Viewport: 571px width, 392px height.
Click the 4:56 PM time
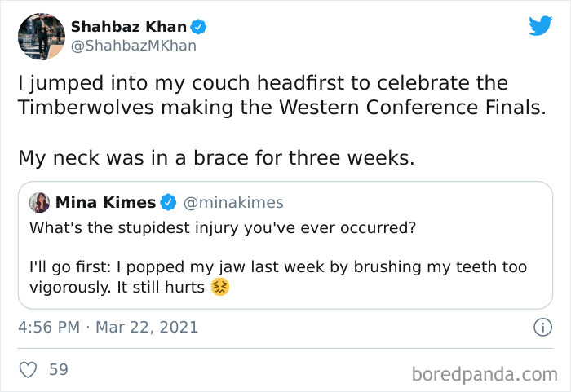point(48,328)
